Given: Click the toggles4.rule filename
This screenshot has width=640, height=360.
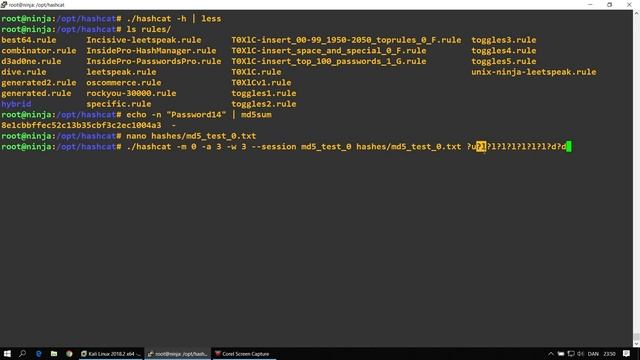Looking at the screenshot, I should [504, 51].
